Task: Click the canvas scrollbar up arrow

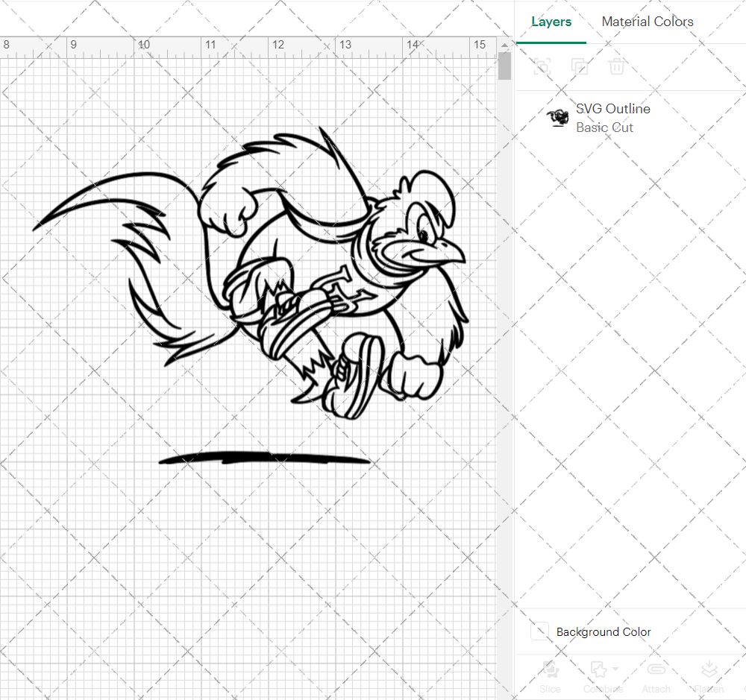Action: coord(504,45)
